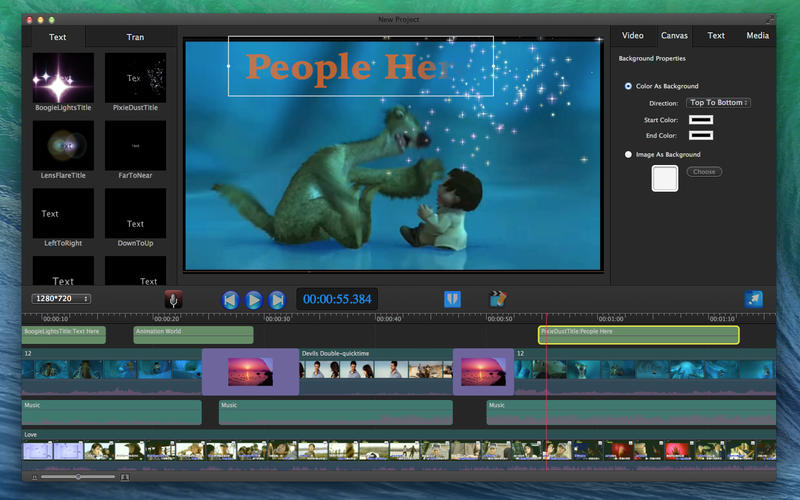
Task: Open the Tran tab
Action: 135,37
